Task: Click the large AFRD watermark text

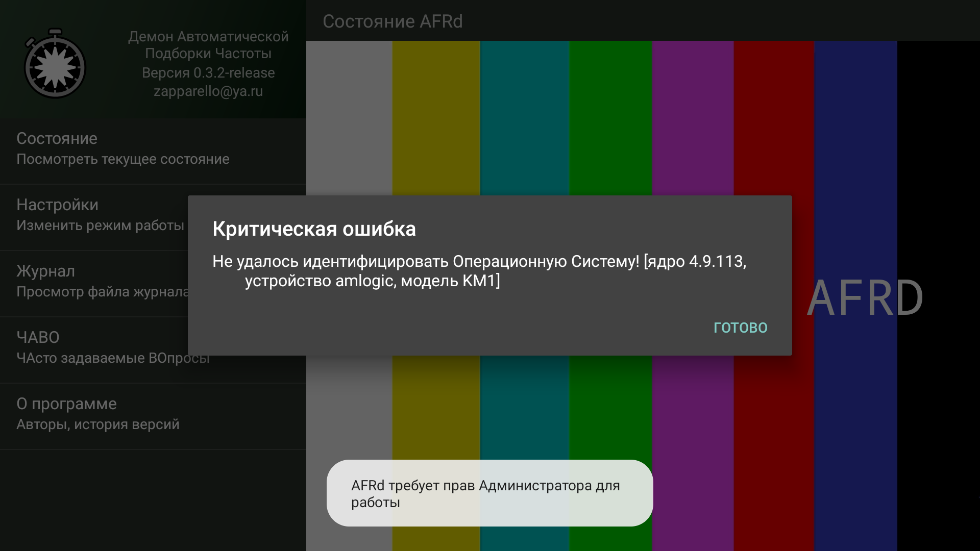Action: coord(865,298)
